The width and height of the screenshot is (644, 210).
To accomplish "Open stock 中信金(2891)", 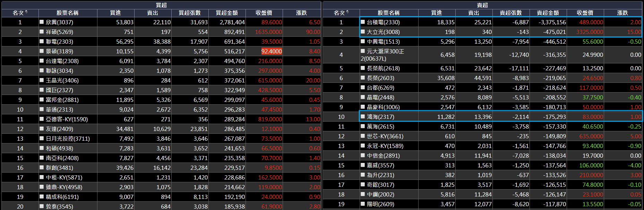I will click(384, 156).
